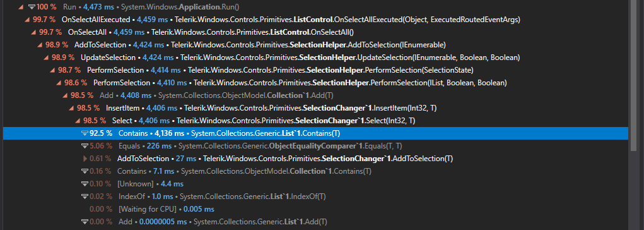Collapse the 100 % Run root node
This screenshot has width=644, height=230.
pyautogui.click(x=21, y=7)
